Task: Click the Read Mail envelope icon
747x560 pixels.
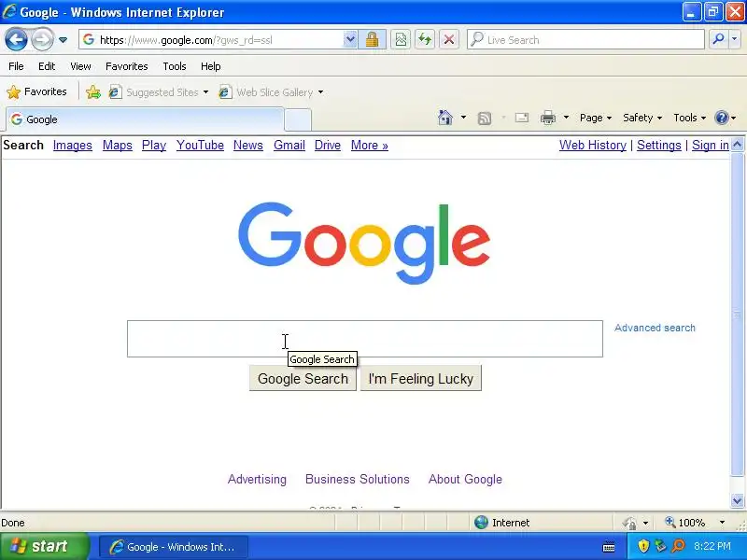Action: (x=522, y=118)
